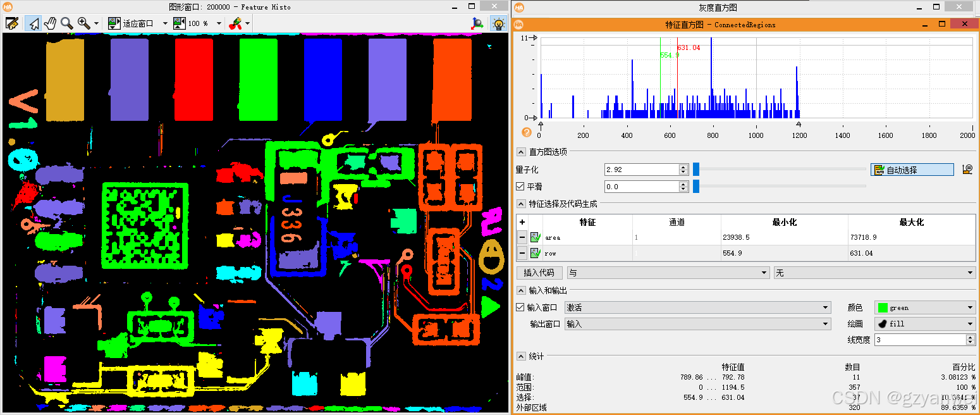Toggle the 平滑 smoothing checkbox
980x415 pixels.
tap(520, 187)
